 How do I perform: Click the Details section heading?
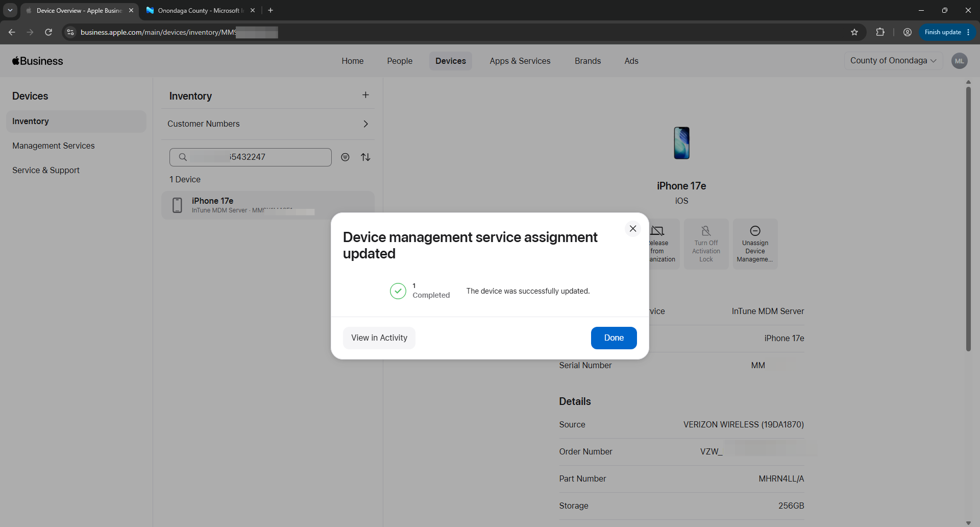[575, 401]
